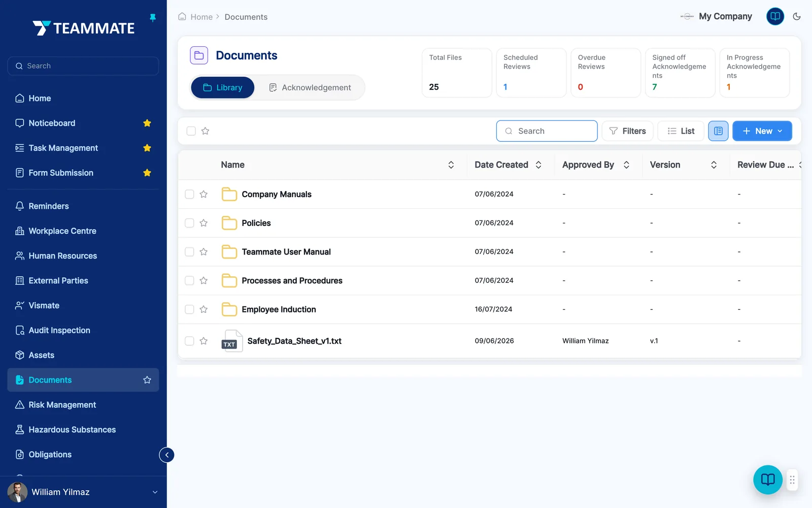
Task: Click the Total Files stat card
Action: 457,73
